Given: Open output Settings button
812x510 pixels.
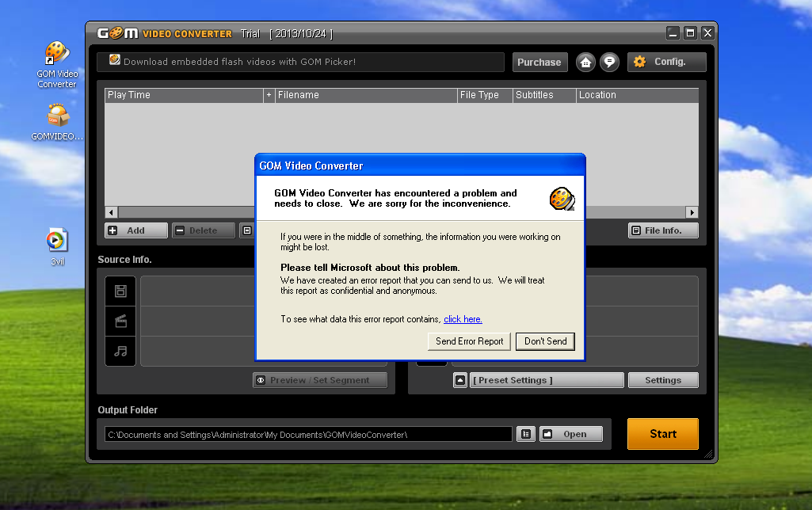Looking at the screenshot, I should click(663, 380).
